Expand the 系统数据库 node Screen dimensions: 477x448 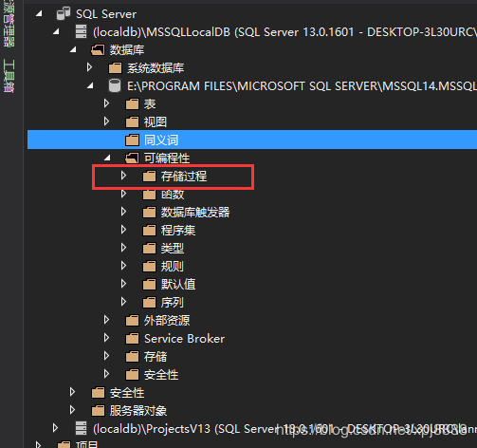pos(89,67)
